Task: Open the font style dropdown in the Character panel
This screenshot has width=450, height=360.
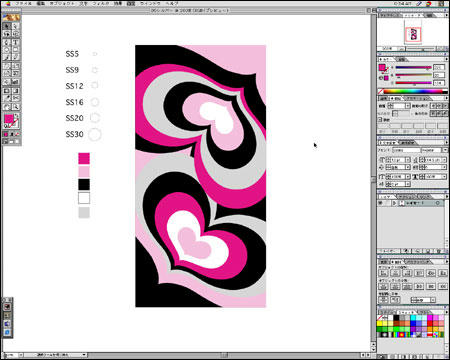Action: click(x=444, y=150)
